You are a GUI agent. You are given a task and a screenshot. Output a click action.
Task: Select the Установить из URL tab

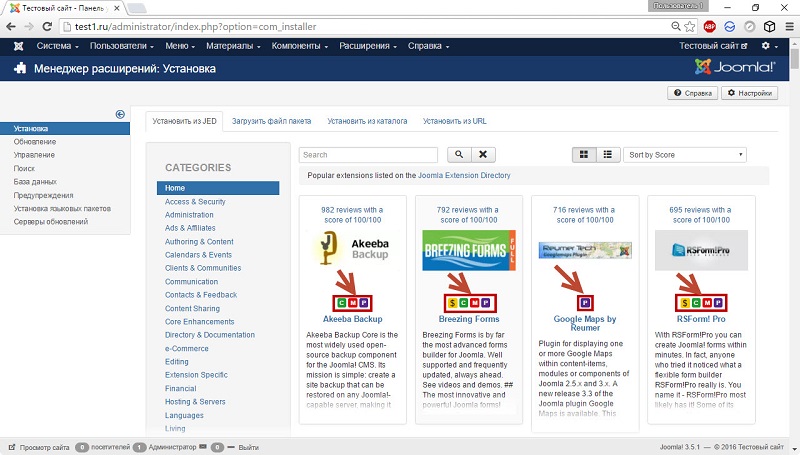[x=455, y=121]
